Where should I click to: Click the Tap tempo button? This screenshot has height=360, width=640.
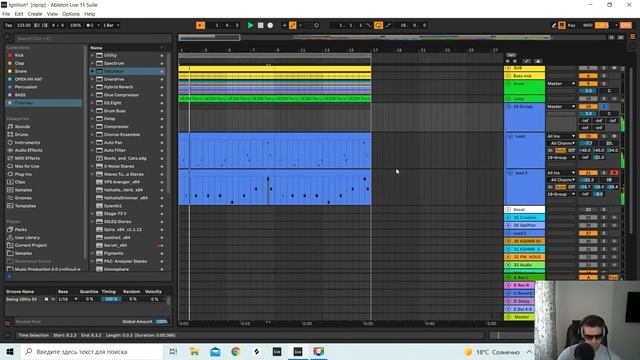[x=9, y=25]
